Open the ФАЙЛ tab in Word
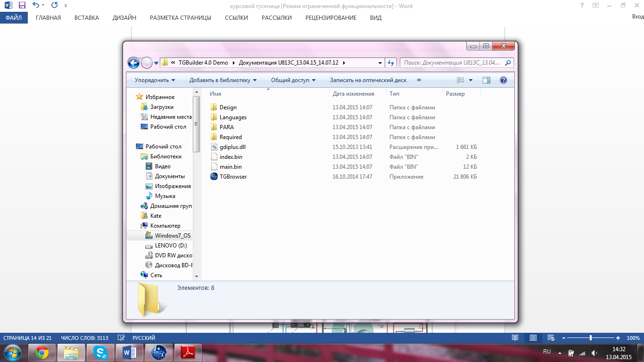 (x=14, y=18)
